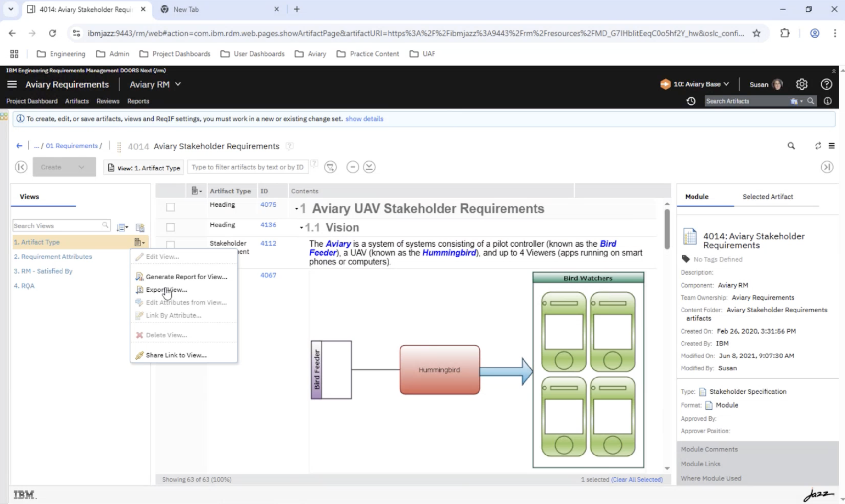Screen dimensions: 845x504
Task: Click the Search Views input field
Action: click(x=57, y=226)
